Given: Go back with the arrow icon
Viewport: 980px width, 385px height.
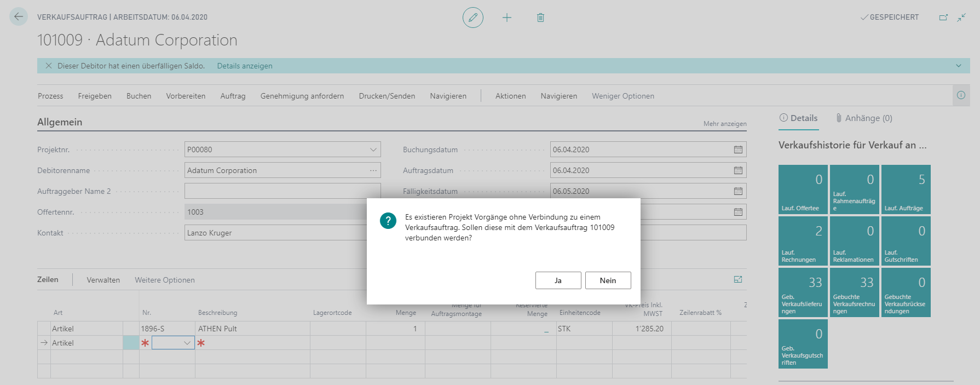Looking at the screenshot, I should pos(19,16).
